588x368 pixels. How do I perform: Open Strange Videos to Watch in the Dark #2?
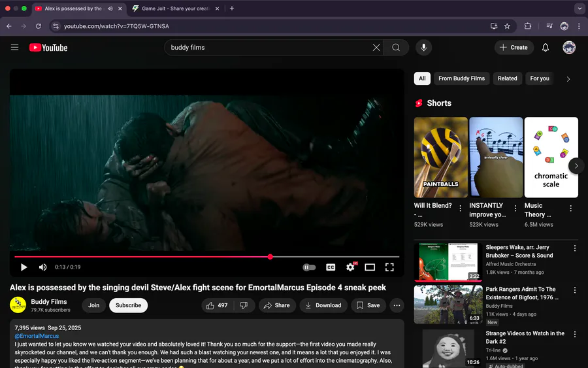[x=525, y=337]
